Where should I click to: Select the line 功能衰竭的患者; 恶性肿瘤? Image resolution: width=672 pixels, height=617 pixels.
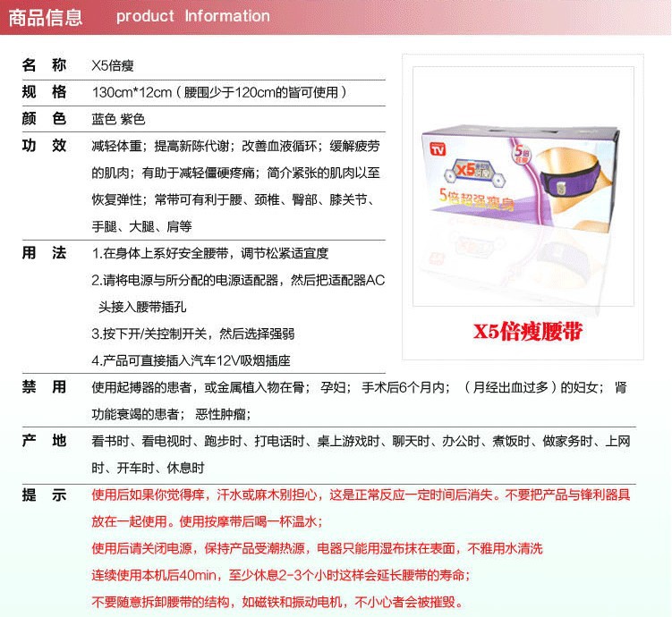(x=172, y=415)
